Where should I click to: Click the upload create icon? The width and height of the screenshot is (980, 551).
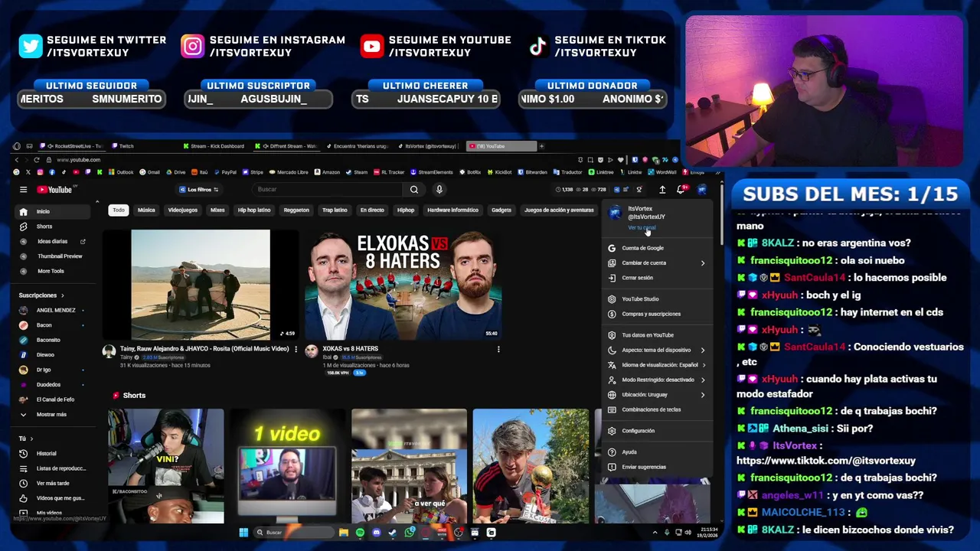tap(662, 190)
